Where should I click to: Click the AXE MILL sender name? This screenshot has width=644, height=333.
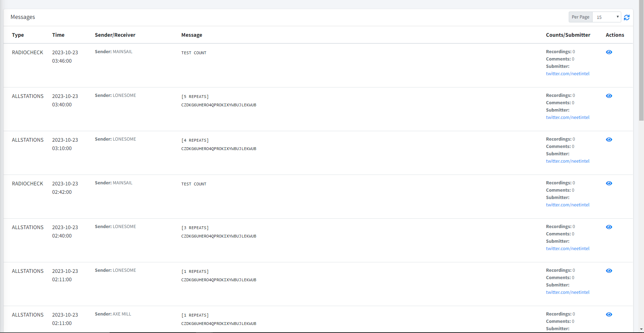click(122, 314)
